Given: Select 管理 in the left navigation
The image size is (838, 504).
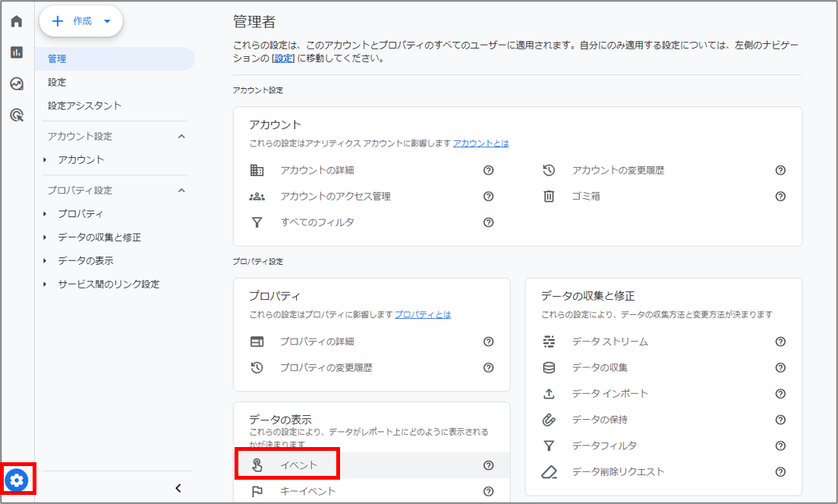Looking at the screenshot, I should click(x=57, y=58).
